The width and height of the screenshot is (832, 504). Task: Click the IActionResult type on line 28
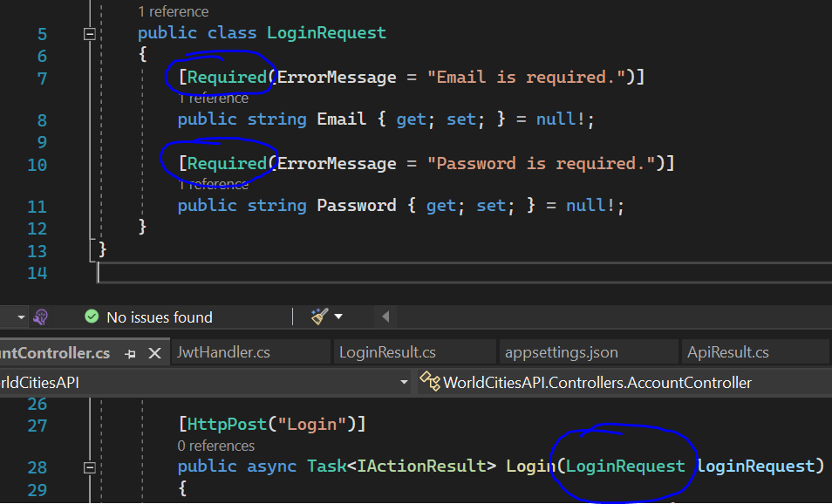(421, 467)
